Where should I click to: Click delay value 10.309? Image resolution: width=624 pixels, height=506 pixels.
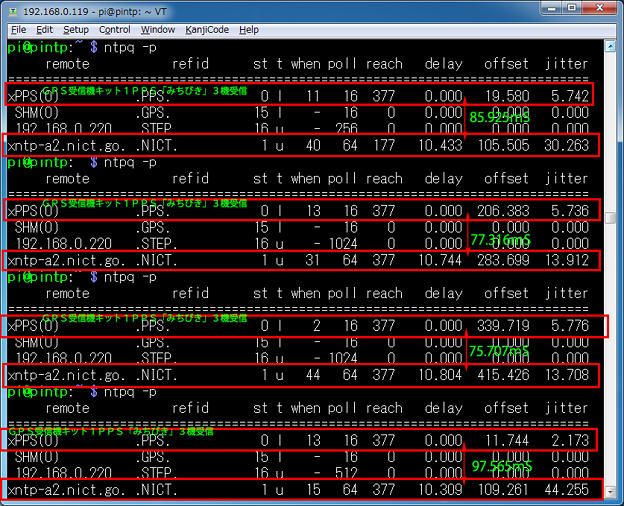coord(441,489)
